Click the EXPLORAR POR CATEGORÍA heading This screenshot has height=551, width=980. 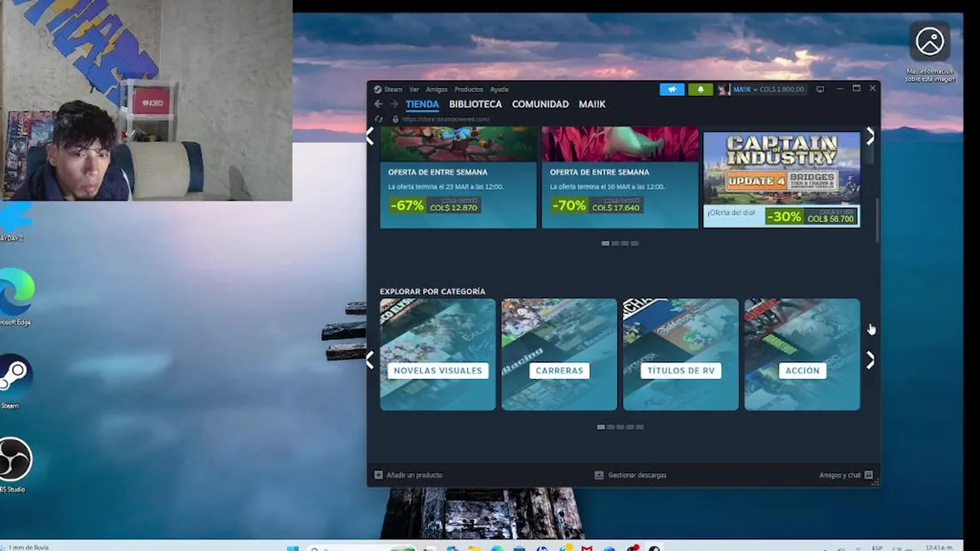click(433, 292)
